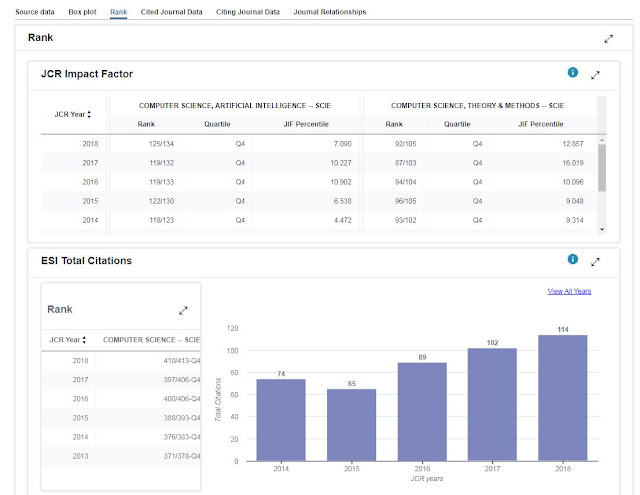Click the 2016 bar showing 89 citations
This screenshot has width=640, height=495.
422,412
